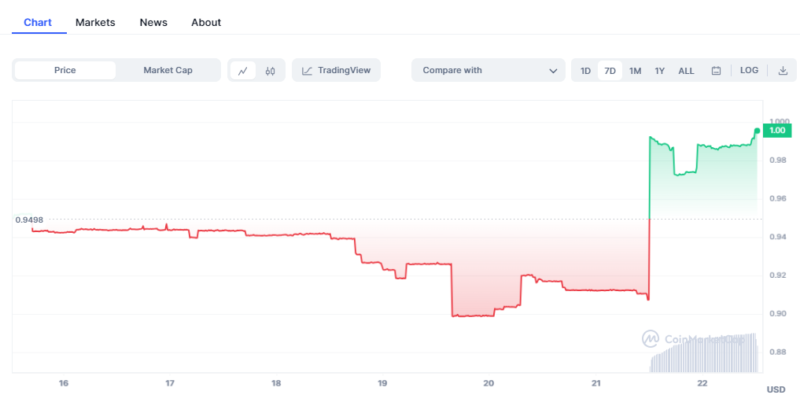The image size is (800, 406).
Task: Set time range to 1D
Action: click(586, 71)
